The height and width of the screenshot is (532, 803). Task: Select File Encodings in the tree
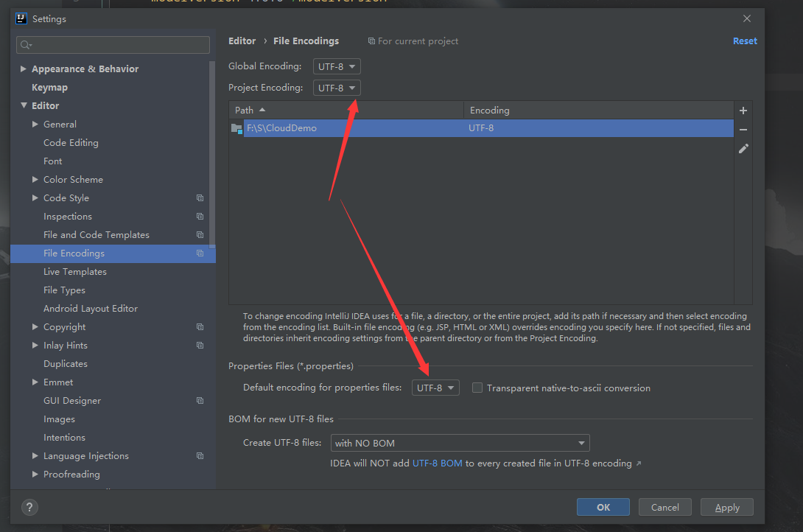pyautogui.click(x=113, y=253)
